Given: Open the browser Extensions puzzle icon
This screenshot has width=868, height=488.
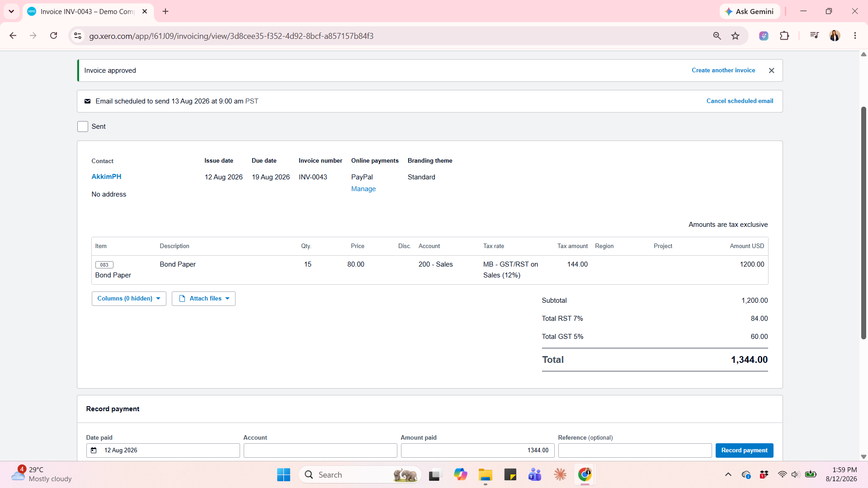Looking at the screenshot, I should point(784,36).
